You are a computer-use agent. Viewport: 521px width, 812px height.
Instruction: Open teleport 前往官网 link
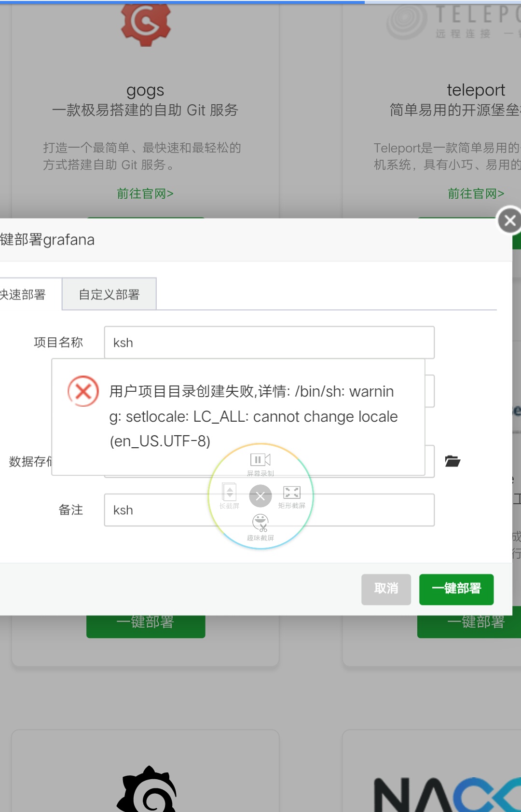click(x=476, y=193)
